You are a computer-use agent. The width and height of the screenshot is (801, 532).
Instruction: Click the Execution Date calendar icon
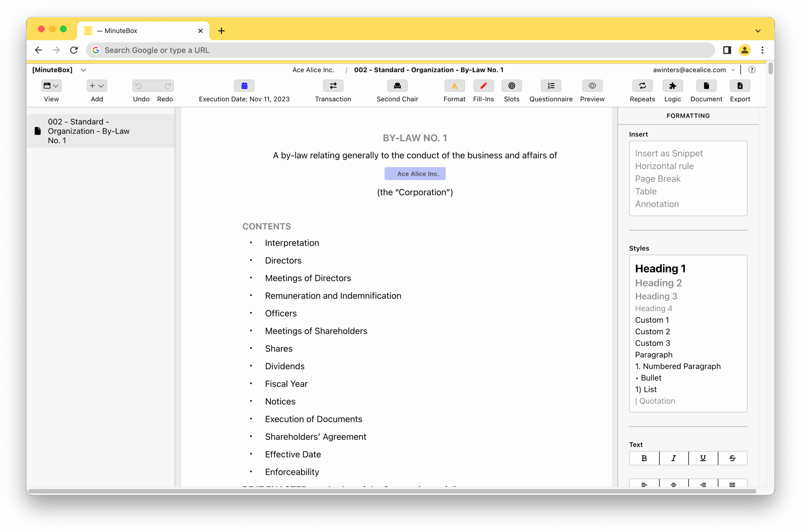244,86
